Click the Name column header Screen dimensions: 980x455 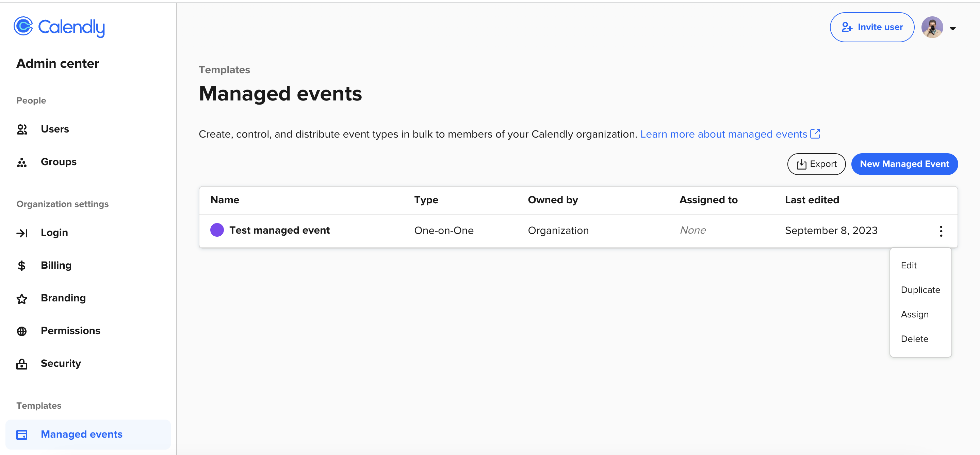coord(225,200)
